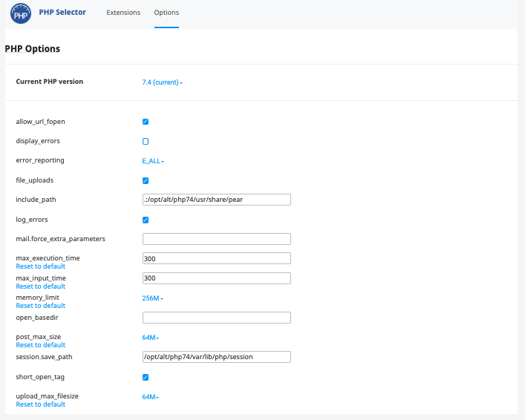Image resolution: width=525 pixels, height=420 pixels.
Task: Uncheck the file_uploads checkbox
Action: click(x=146, y=180)
